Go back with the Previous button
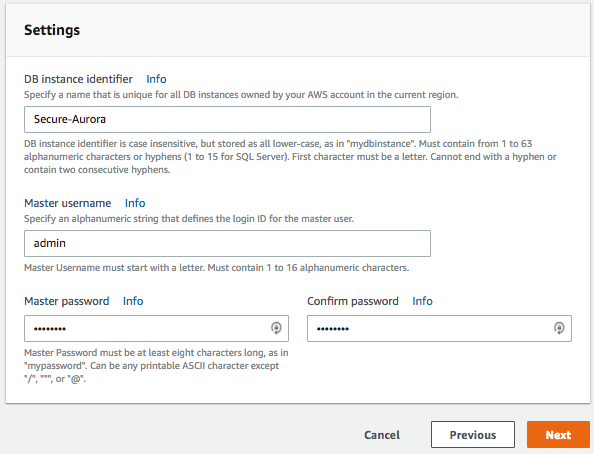Image resolution: width=594 pixels, height=454 pixels. [x=473, y=435]
